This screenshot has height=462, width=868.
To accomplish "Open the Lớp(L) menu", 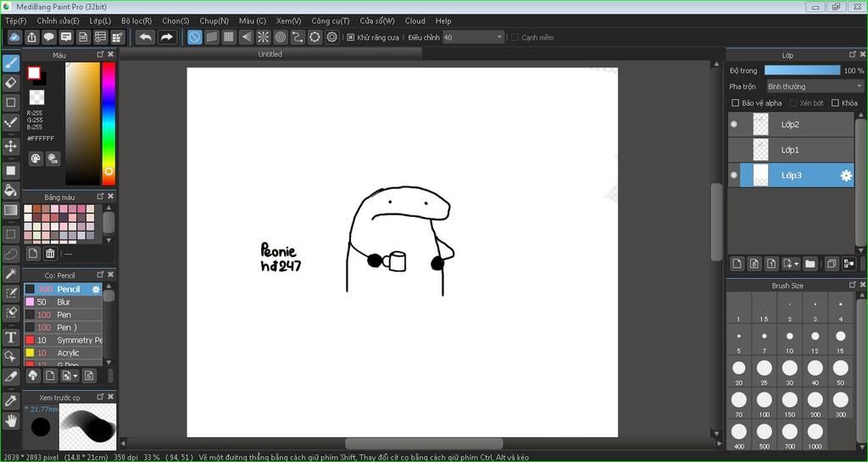I will tap(100, 20).
